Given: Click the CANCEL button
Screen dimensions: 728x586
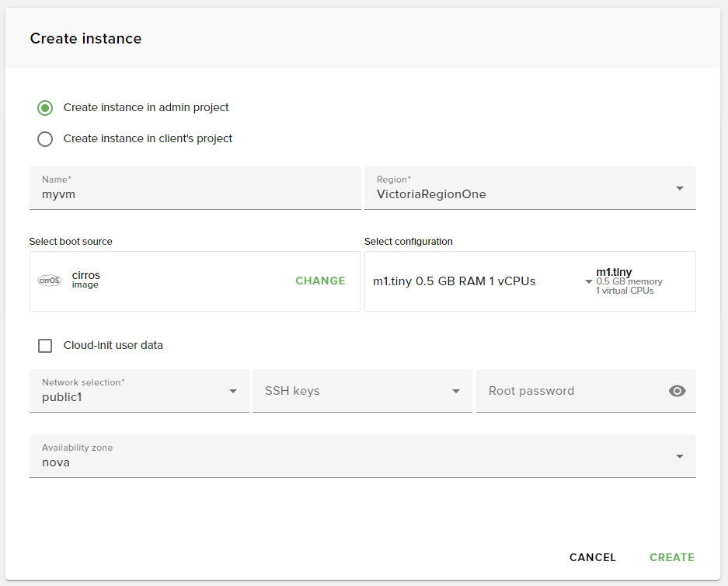Looking at the screenshot, I should (x=593, y=557).
